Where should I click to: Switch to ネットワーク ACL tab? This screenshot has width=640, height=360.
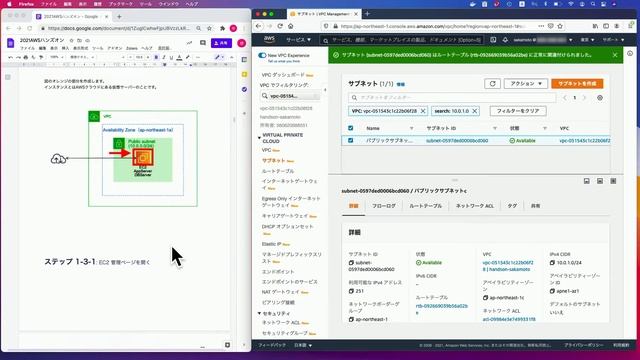(x=475, y=206)
